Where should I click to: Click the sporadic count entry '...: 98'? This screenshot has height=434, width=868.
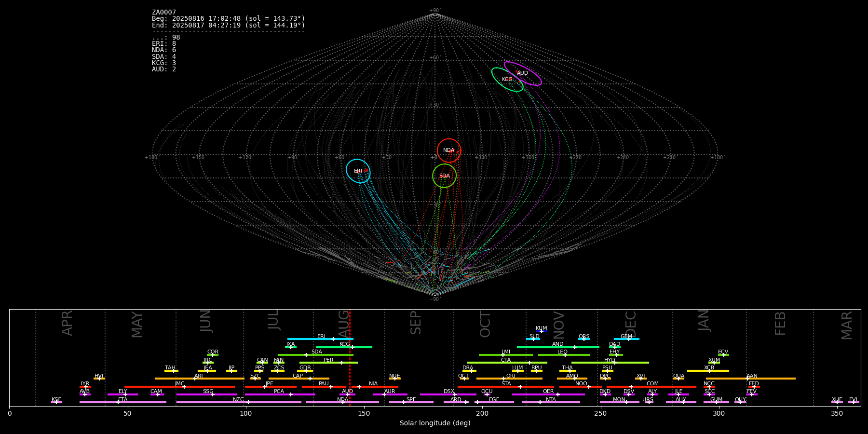point(166,38)
